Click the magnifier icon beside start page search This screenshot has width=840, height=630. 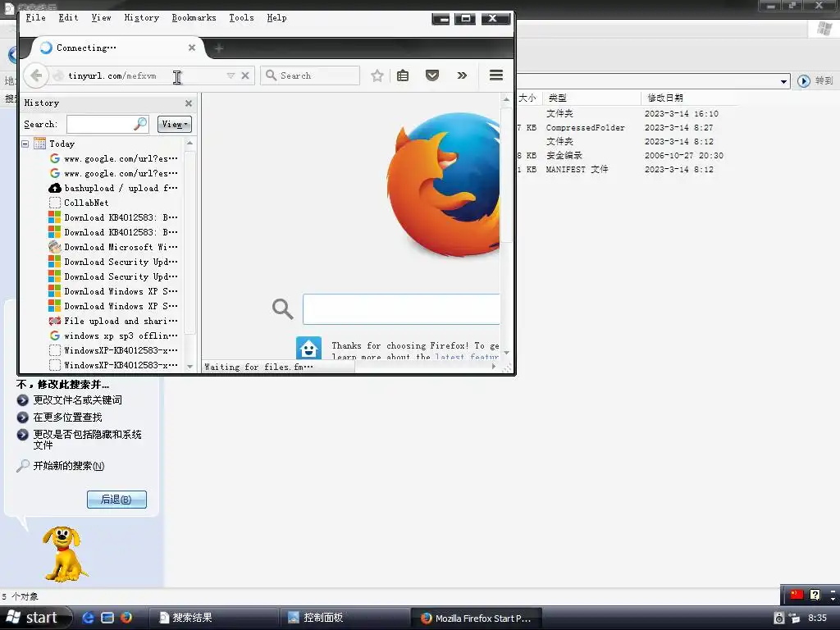pyautogui.click(x=282, y=308)
